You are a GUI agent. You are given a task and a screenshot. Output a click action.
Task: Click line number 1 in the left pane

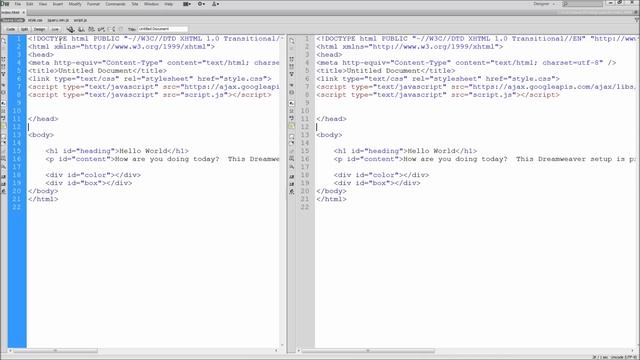click(18, 39)
